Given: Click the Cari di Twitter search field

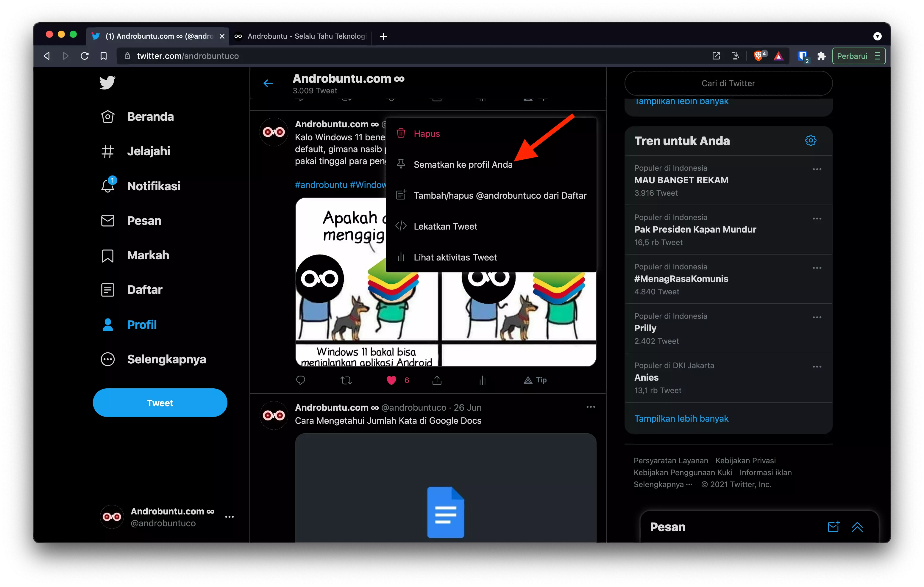Looking at the screenshot, I should (x=728, y=83).
